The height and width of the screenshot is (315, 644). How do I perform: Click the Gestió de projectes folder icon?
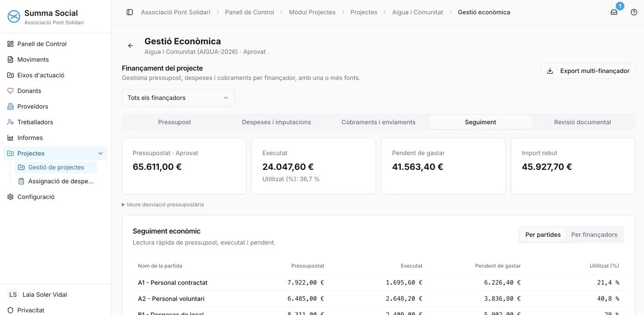[x=21, y=167]
